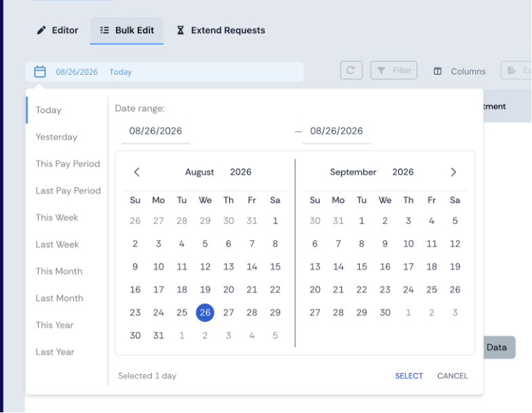Pick August 20 in the calendar
The height and width of the screenshot is (413, 532).
[x=228, y=289]
